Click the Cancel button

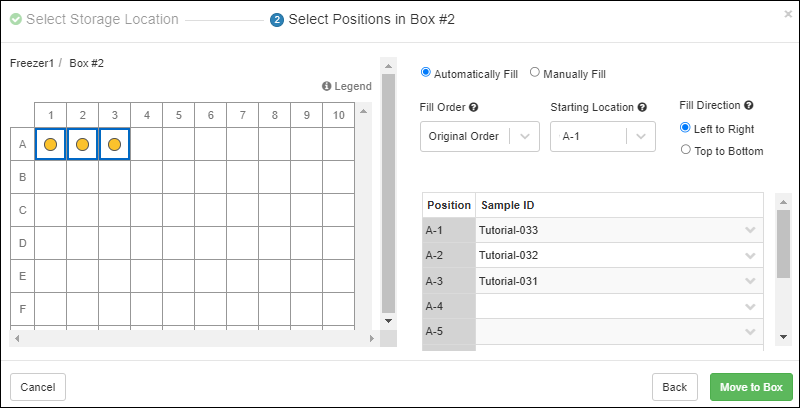point(38,387)
